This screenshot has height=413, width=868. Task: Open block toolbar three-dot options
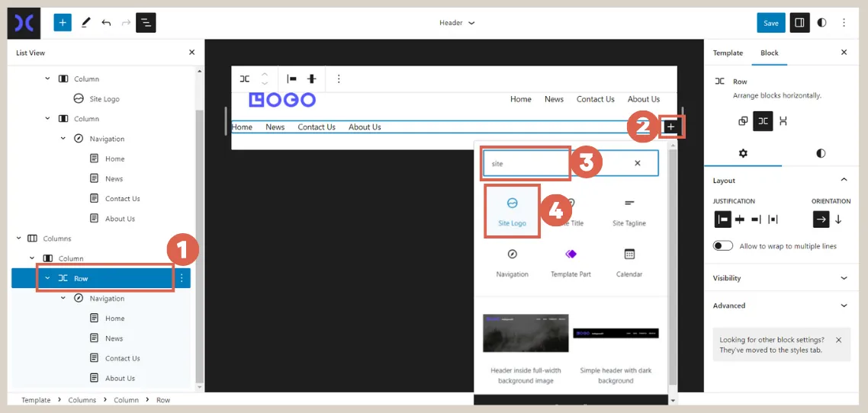click(x=339, y=79)
